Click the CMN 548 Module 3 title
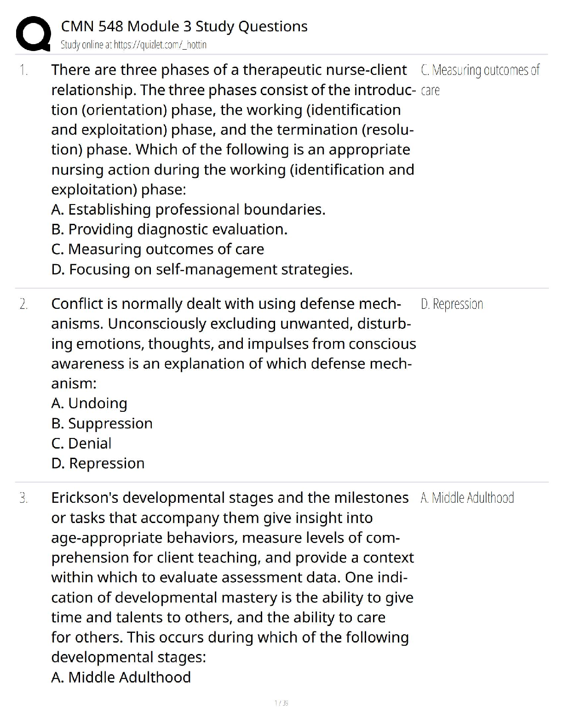The image size is (563, 728). pyautogui.click(x=184, y=27)
